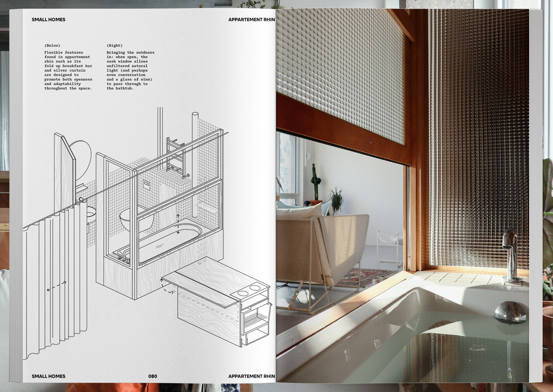This screenshot has height=392, width=553.
Task: Click the chrome drain knob on the bathtub
Action: tap(510, 313)
